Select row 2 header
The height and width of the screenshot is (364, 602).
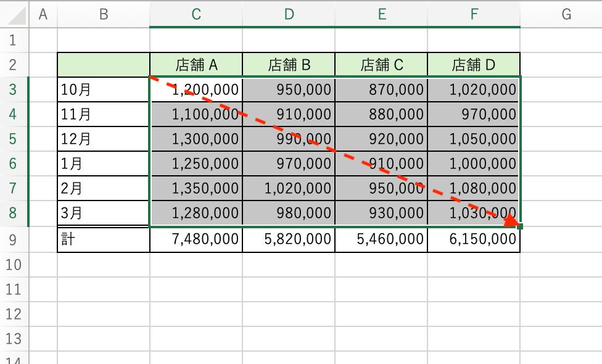pyautogui.click(x=14, y=65)
